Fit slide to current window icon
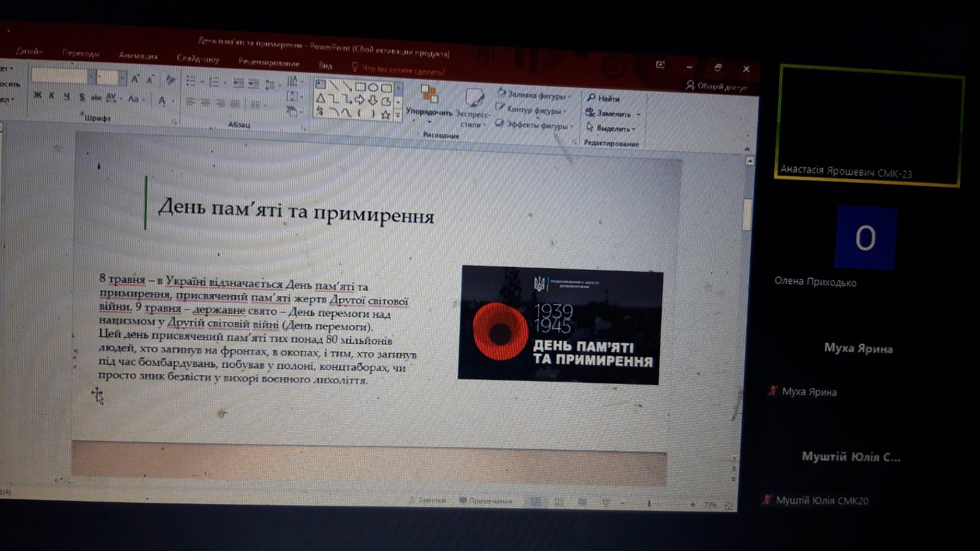 tap(729, 506)
